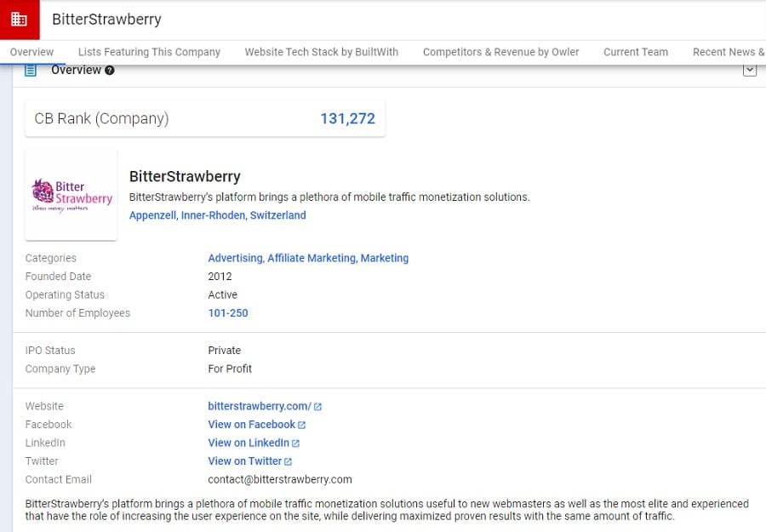Click the Operating Status value Active
Image resolution: width=766 pixels, height=532 pixels.
(x=223, y=295)
